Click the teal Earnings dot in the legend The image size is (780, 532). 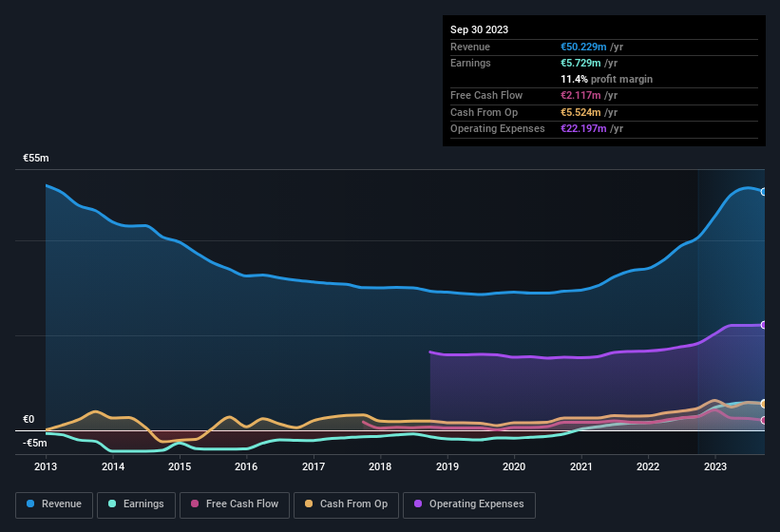(113, 504)
